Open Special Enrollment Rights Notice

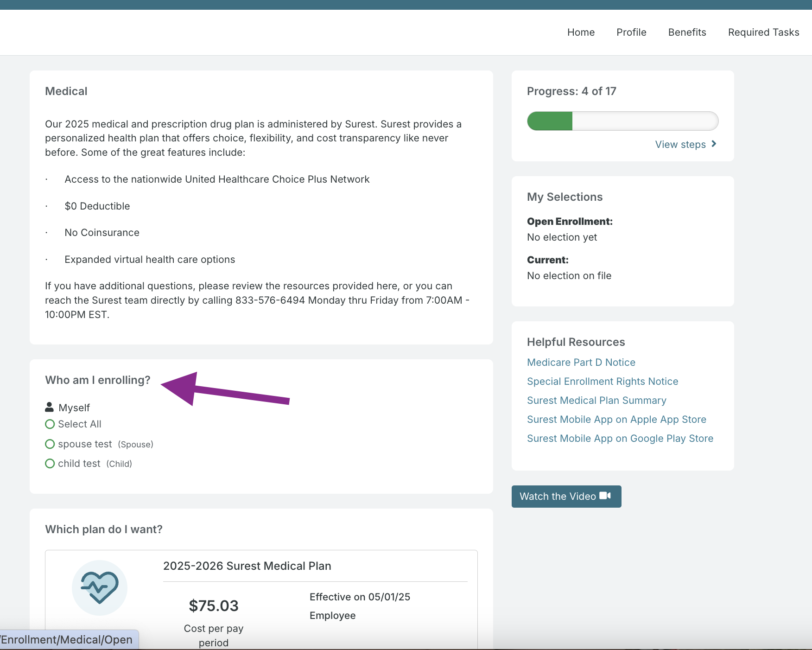[x=602, y=382]
